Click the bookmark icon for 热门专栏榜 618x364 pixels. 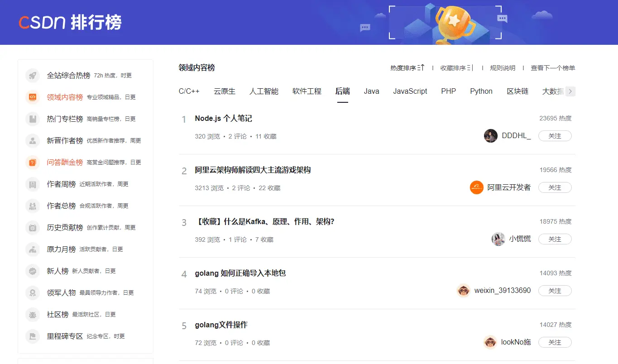pos(33,119)
